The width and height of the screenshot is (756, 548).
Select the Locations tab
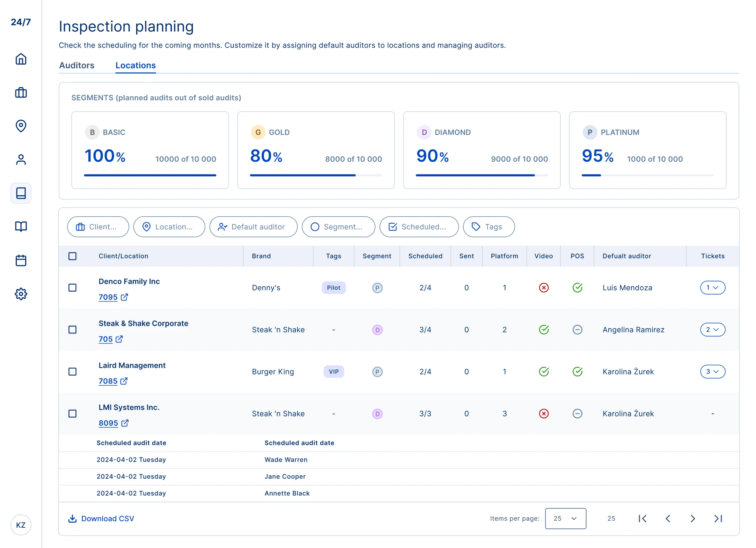135,65
